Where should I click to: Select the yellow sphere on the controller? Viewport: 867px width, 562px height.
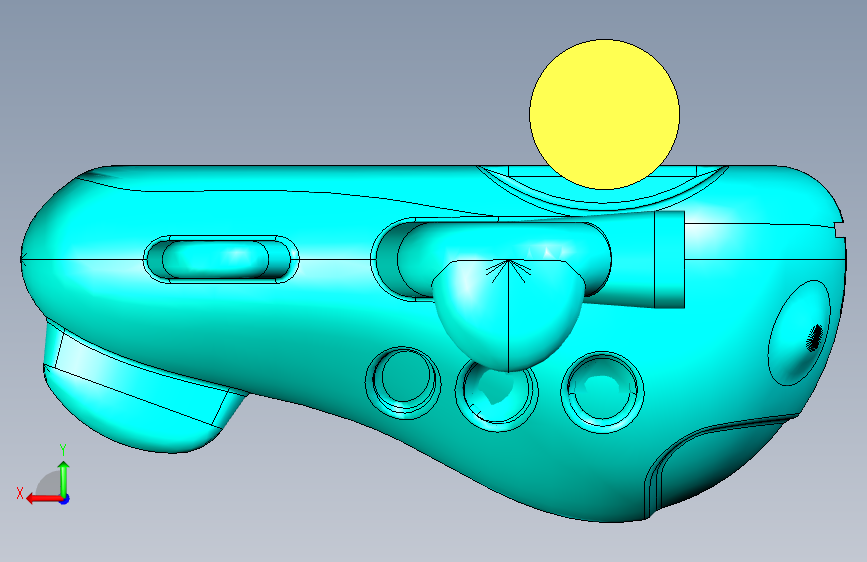[x=604, y=115]
